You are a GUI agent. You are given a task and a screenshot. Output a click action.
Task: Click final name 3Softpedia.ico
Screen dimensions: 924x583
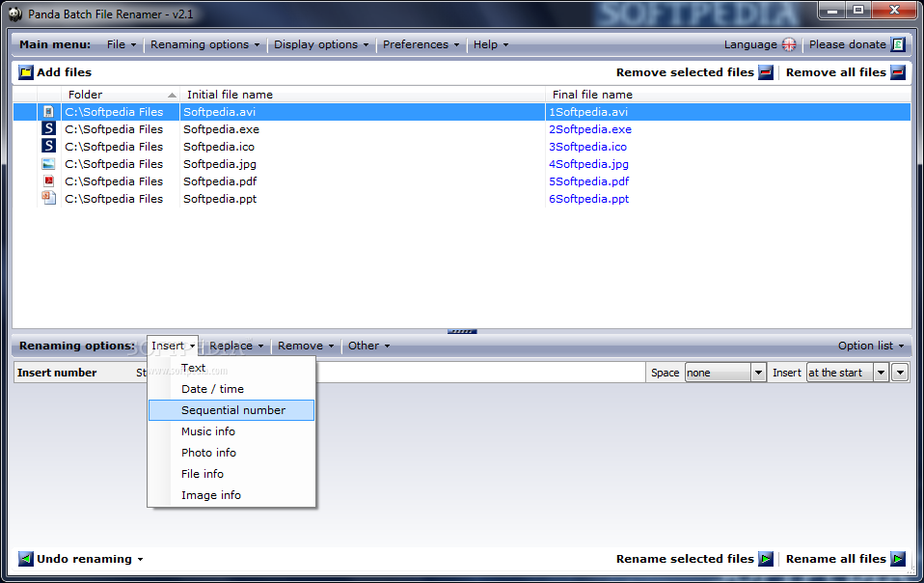[587, 146]
